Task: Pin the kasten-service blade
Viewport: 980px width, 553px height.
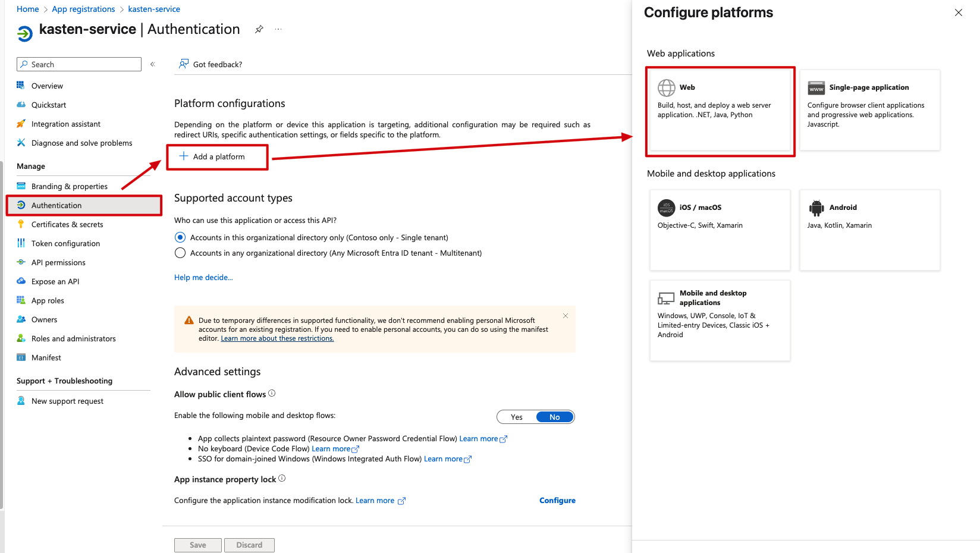Action: [259, 29]
